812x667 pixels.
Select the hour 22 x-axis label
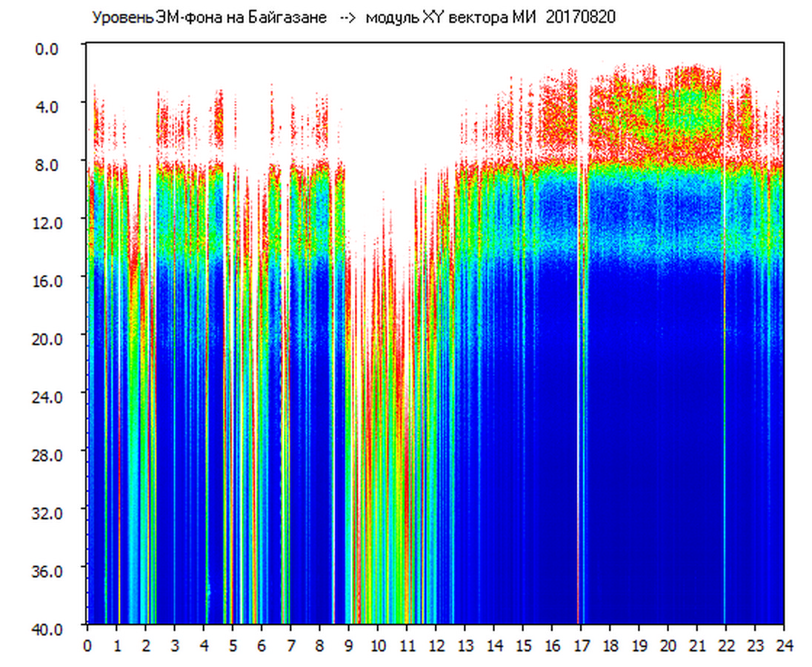(x=726, y=645)
